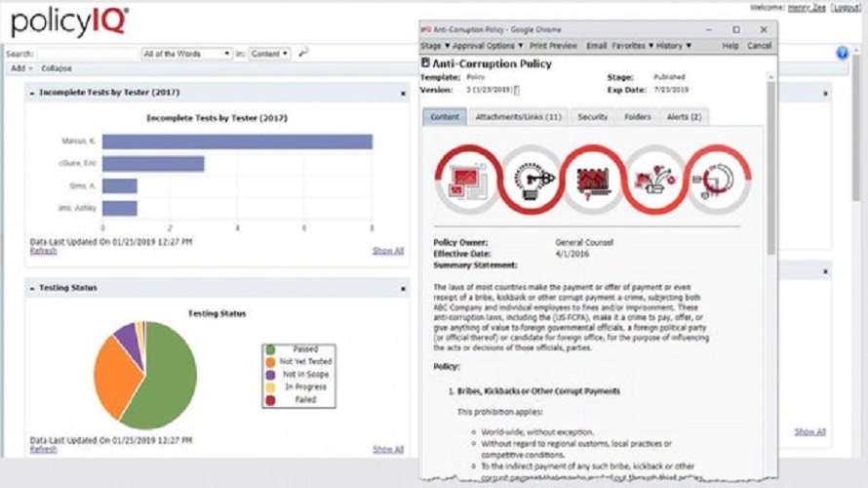Click the search magnifier icon
The image size is (868, 488).
point(302,53)
